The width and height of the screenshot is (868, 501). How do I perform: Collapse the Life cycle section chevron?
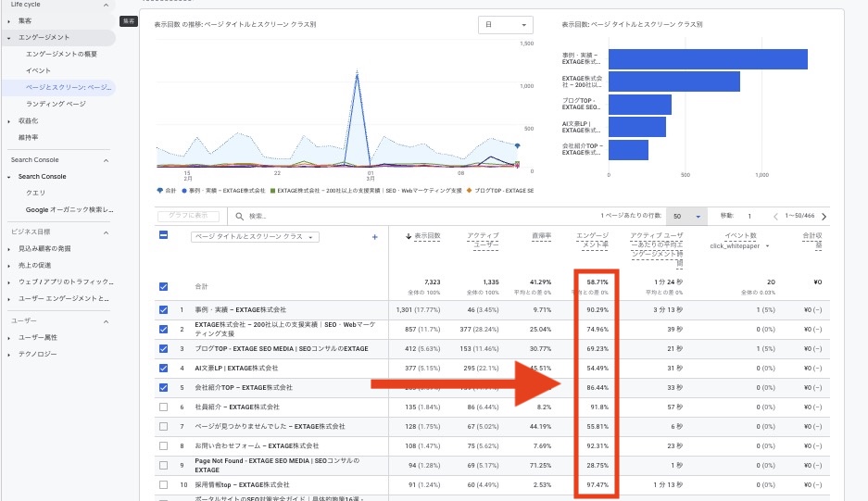click(x=106, y=5)
